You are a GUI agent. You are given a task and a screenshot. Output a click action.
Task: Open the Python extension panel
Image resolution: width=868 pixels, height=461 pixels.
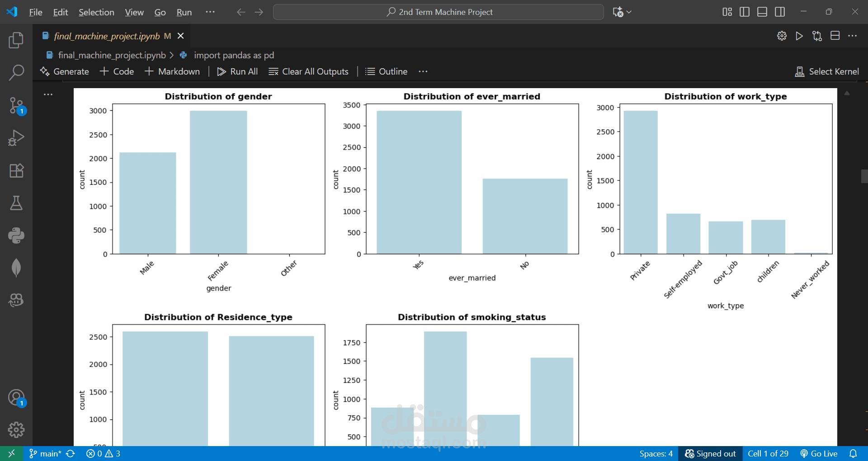tap(16, 235)
